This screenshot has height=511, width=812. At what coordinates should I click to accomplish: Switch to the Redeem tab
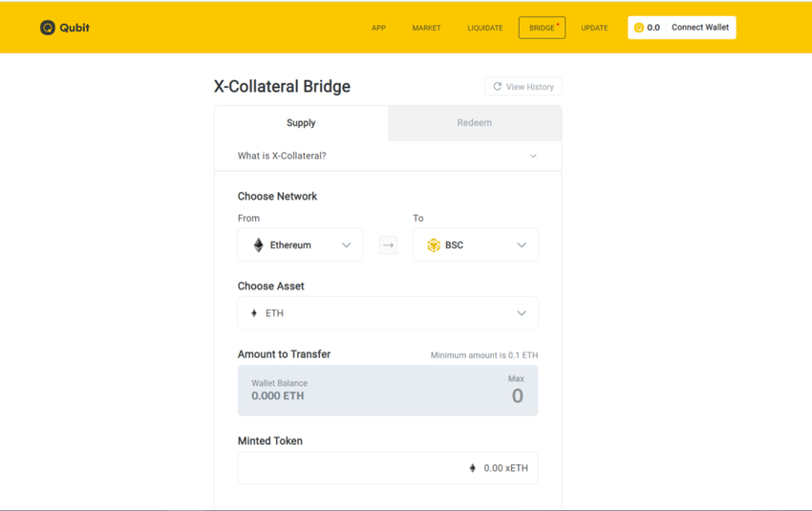pos(475,123)
